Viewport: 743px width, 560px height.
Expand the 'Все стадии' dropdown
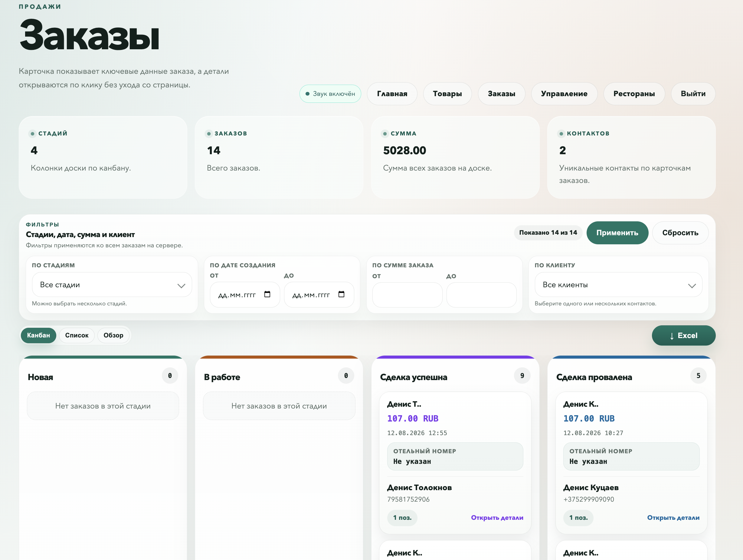pos(112,285)
